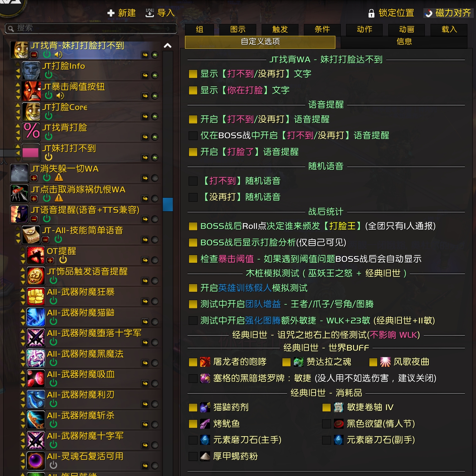Click the percent icon of JT找背打脸

coord(31,132)
